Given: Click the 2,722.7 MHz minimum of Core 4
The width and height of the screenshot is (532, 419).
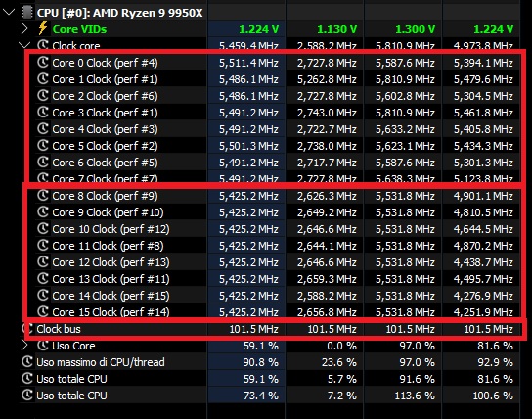Looking at the screenshot, I should click(327, 129).
